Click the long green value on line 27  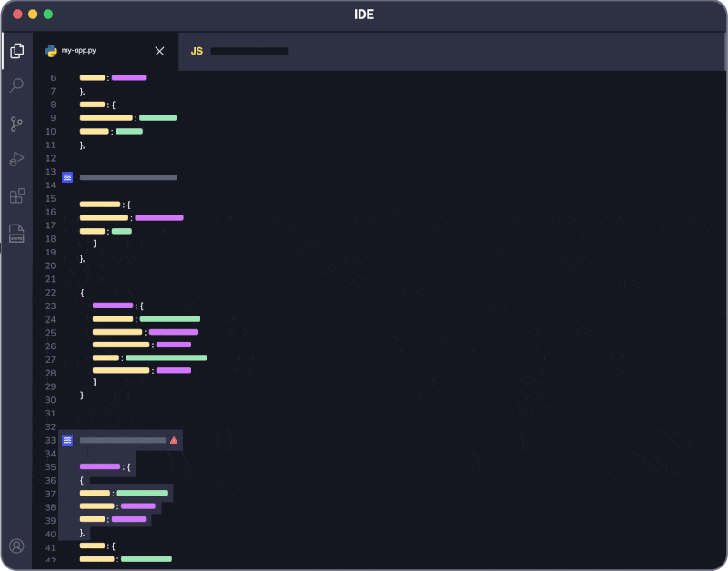pos(167,357)
